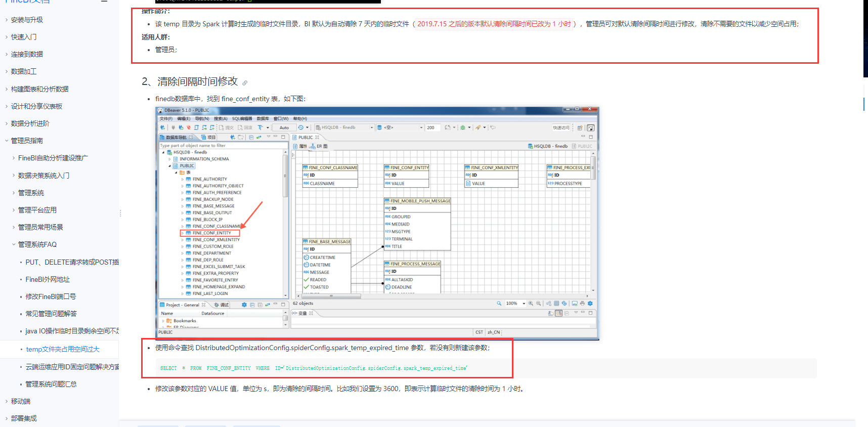Expand the 移动端 section chevron

point(6,401)
